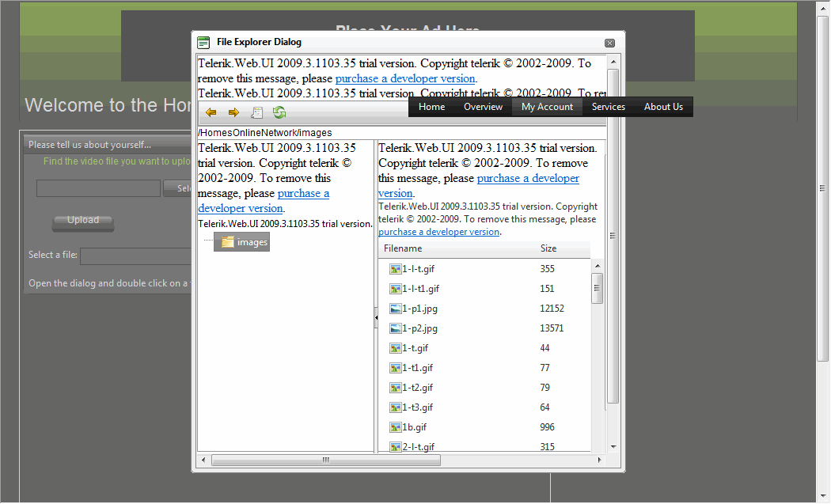Select file name 1-t.gif
The width and height of the screenshot is (831, 504).
coord(415,347)
